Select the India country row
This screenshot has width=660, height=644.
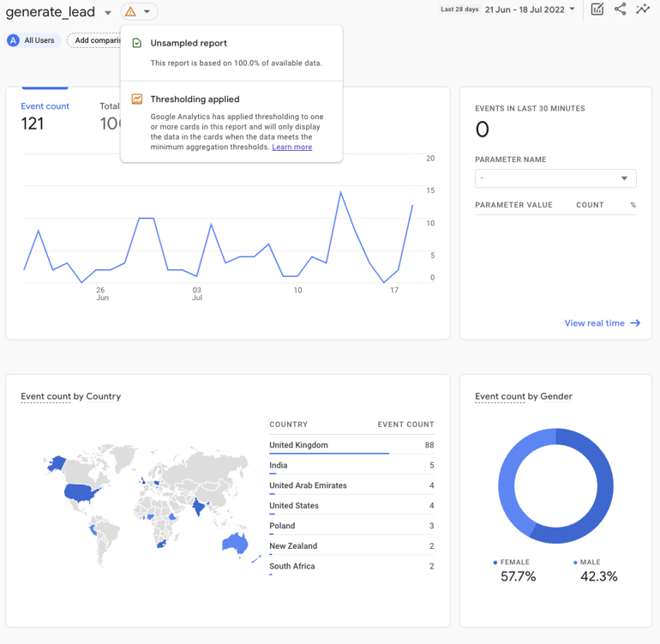351,466
